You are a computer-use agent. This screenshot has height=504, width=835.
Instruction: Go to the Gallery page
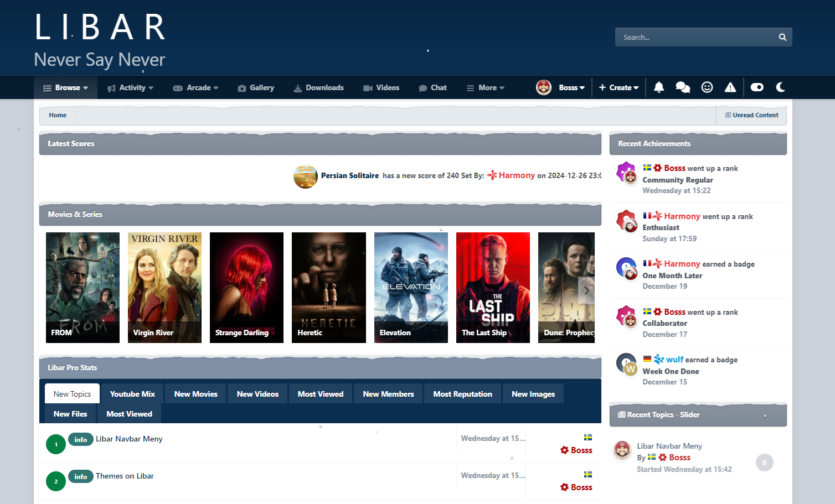pos(256,87)
